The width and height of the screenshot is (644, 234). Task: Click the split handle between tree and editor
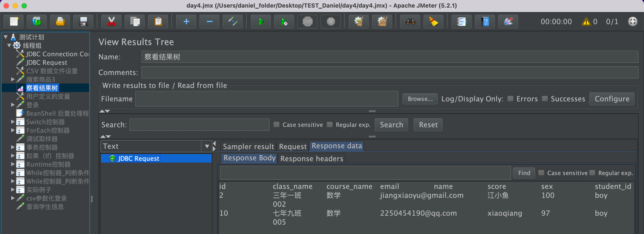click(x=92, y=199)
